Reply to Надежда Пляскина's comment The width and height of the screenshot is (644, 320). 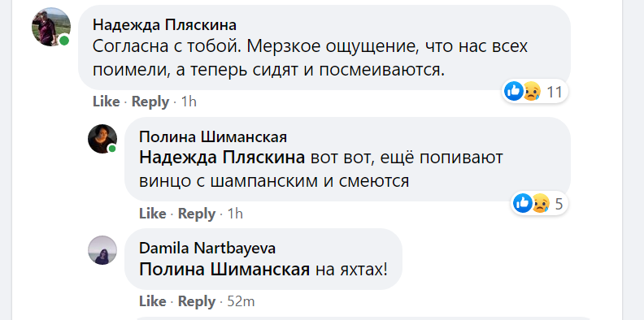[x=150, y=102]
